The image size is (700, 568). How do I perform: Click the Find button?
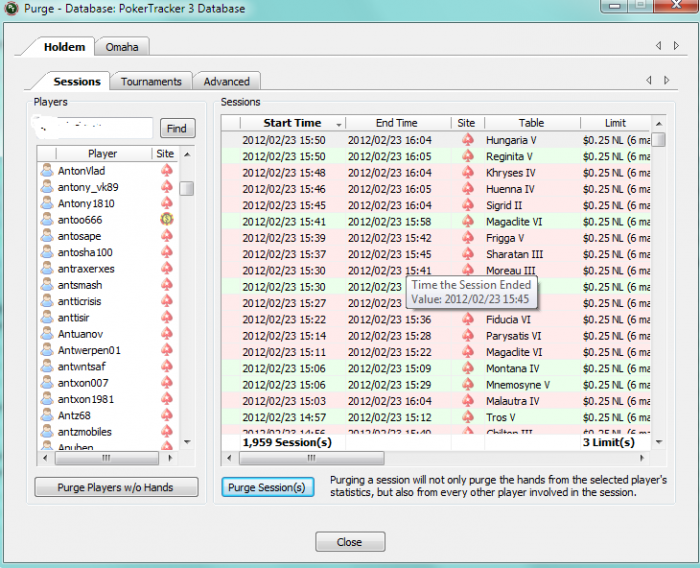177,129
